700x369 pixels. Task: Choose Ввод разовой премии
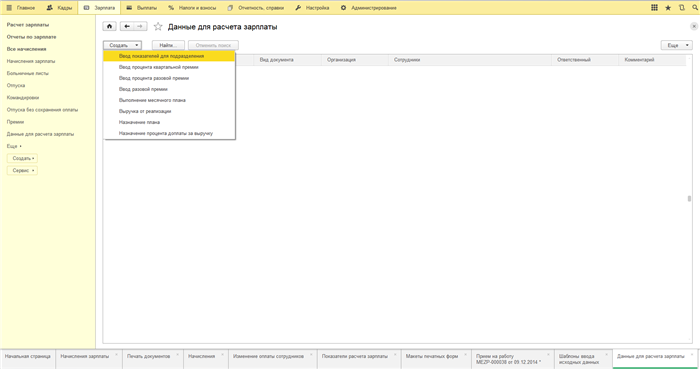point(169,89)
